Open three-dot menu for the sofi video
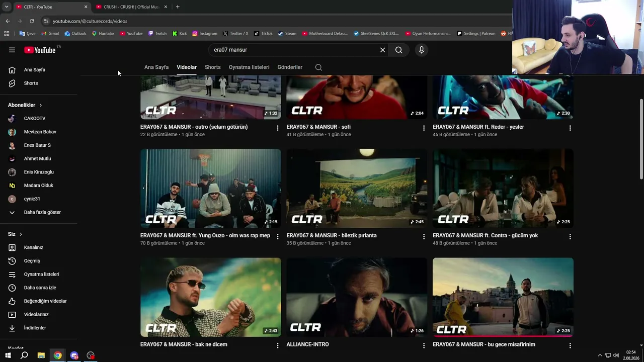The image size is (644, 362). pyautogui.click(x=424, y=128)
